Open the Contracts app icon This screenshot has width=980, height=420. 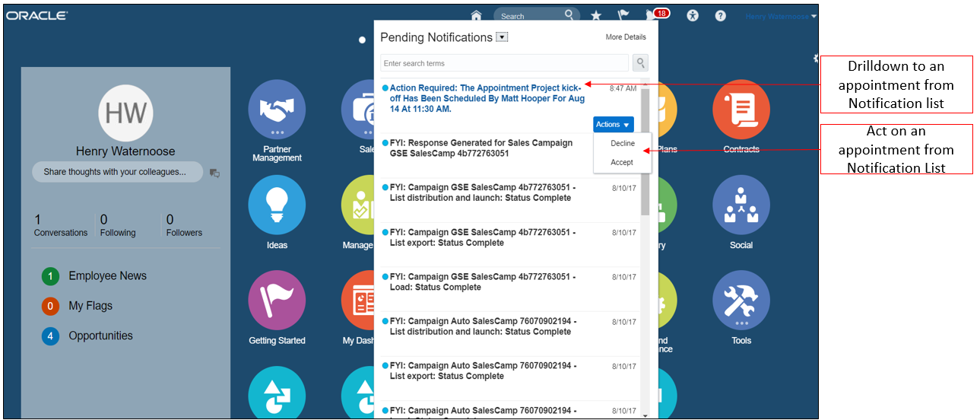click(741, 109)
